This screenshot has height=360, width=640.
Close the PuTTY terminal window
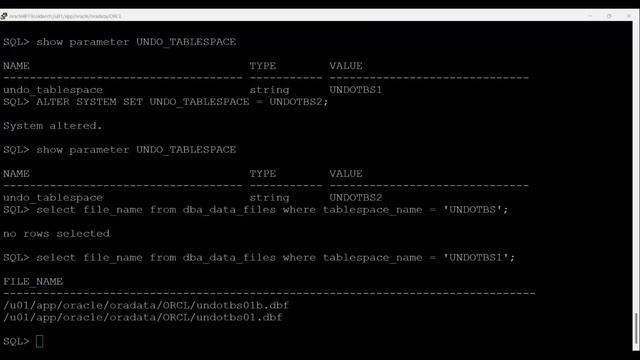pos(628,16)
